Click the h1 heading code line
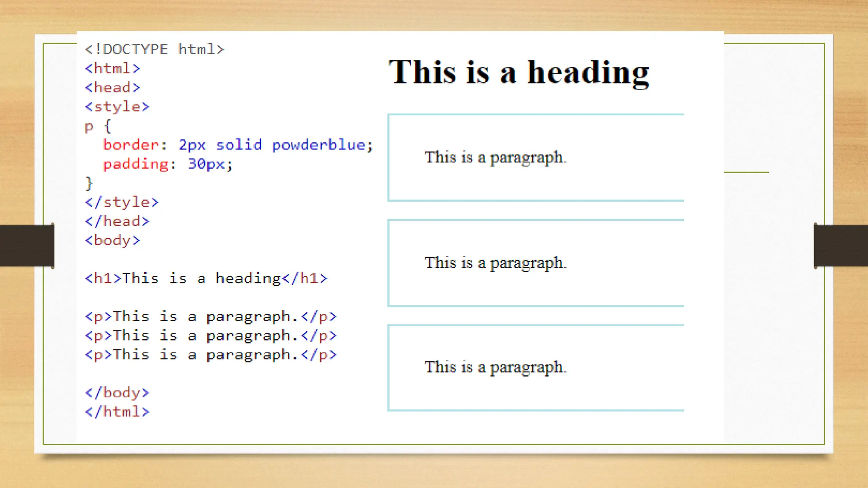Image resolution: width=868 pixels, height=488 pixels. 206,278
